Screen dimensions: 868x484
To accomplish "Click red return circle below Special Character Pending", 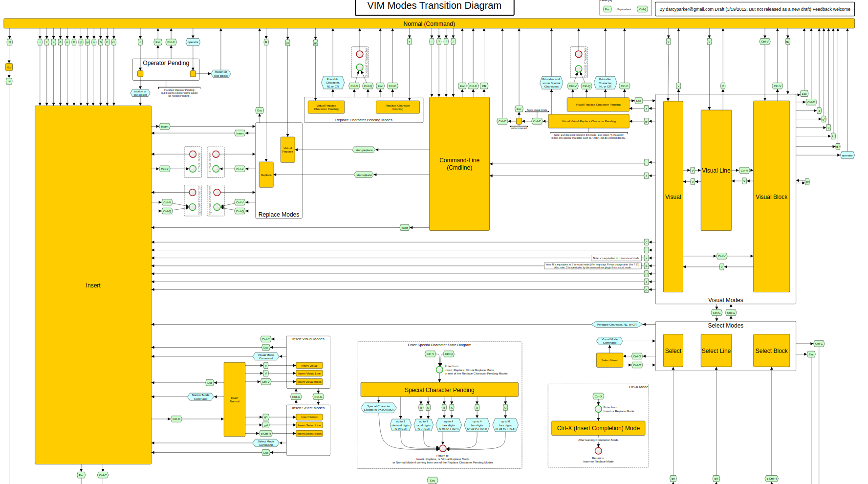I will point(443,448).
